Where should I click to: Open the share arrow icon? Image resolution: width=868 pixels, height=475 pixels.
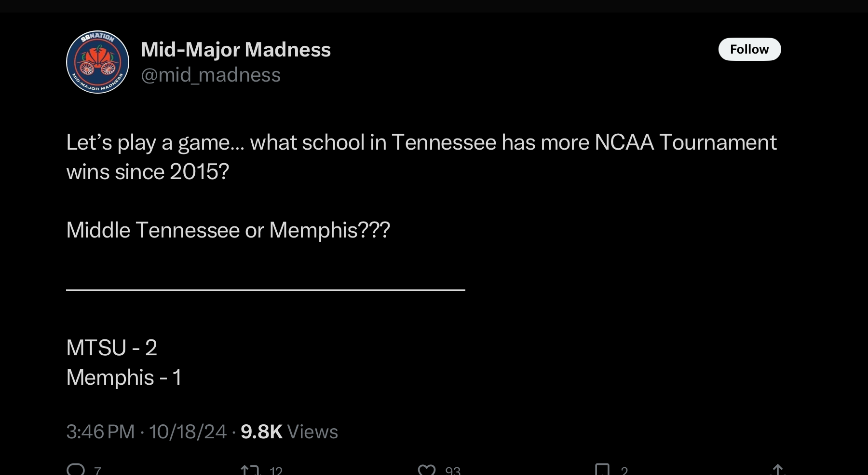click(777, 470)
